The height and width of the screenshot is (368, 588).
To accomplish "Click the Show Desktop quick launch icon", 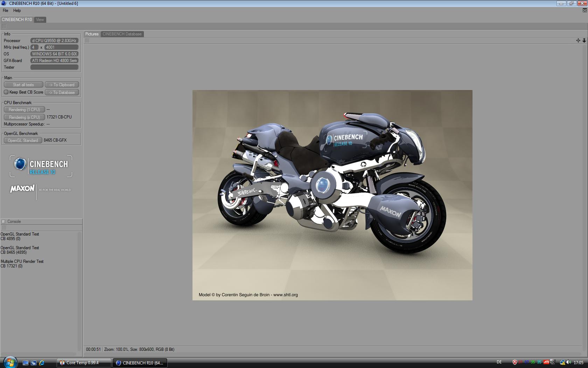I will pos(26,363).
